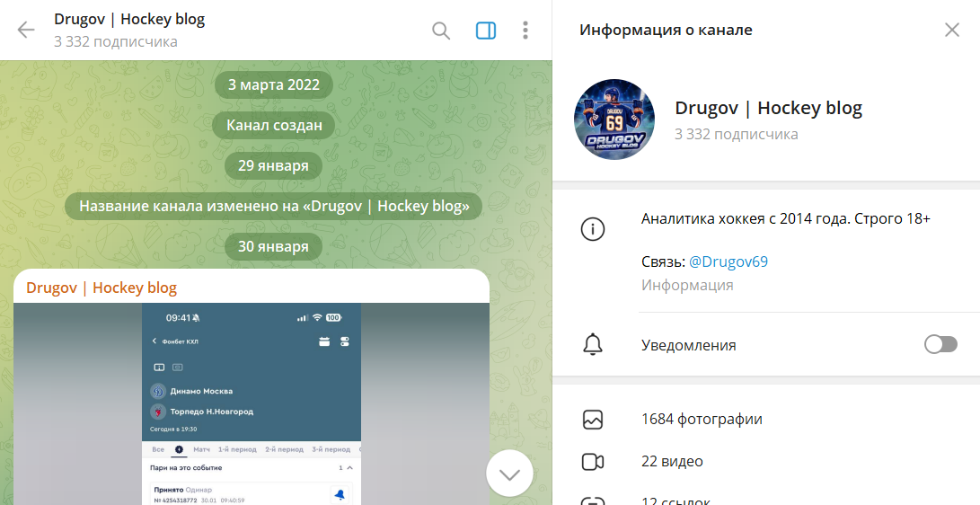Screen dimensions: 980x505
Task: Enable the Уведомления notifications switch
Action: tap(940, 345)
